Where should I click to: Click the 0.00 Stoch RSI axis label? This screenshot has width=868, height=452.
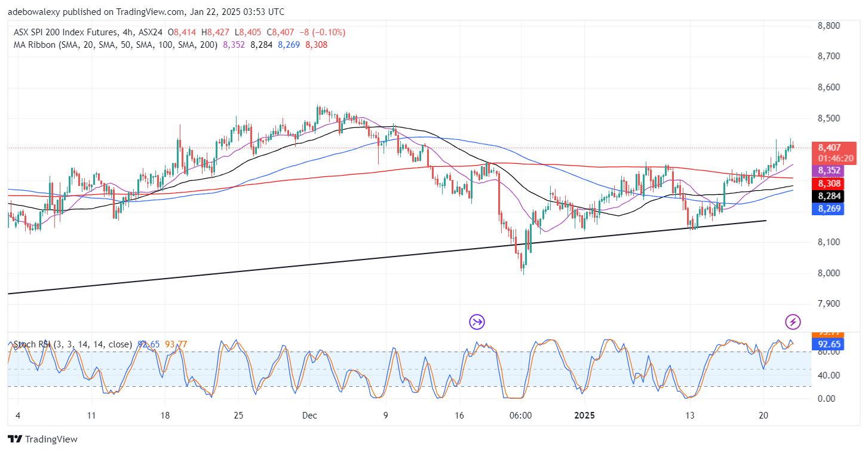pos(827,398)
